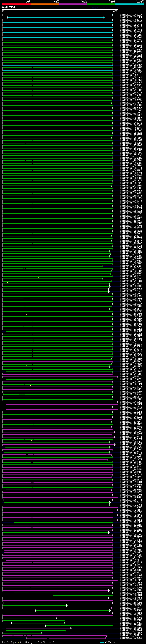The width and height of the screenshot is (146, 644).
Task: Select label UniRef100_B7FI60
Action: [x=131, y=422]
